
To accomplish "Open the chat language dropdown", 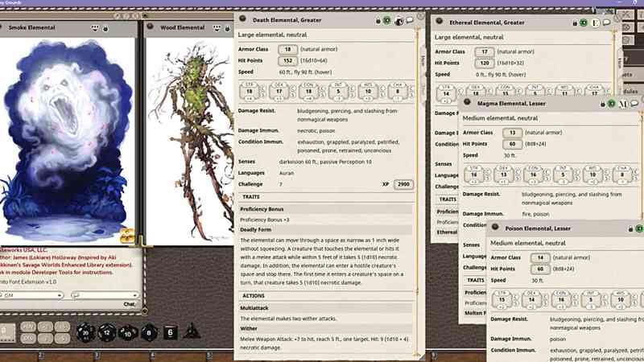I will (x=105, y=294).
